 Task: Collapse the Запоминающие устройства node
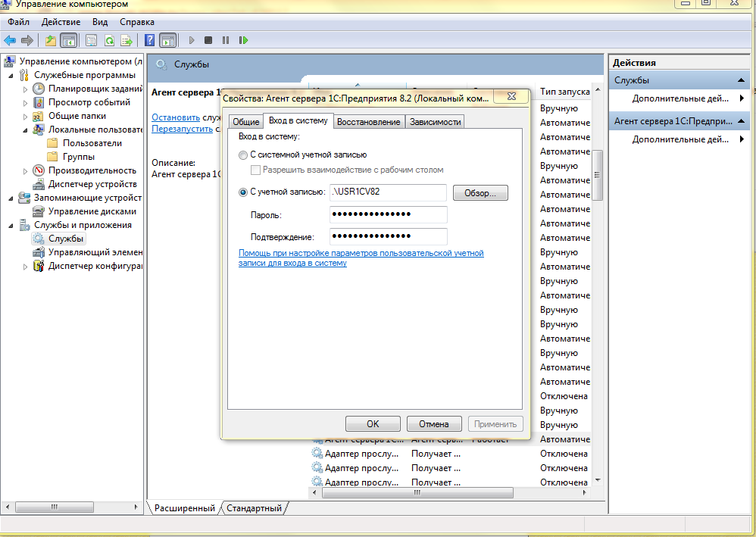coord(11,198)
